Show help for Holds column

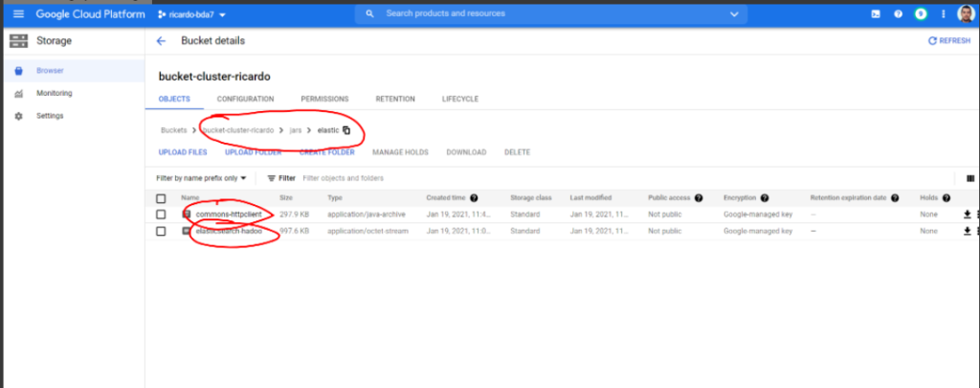click(x=947, y=197)
